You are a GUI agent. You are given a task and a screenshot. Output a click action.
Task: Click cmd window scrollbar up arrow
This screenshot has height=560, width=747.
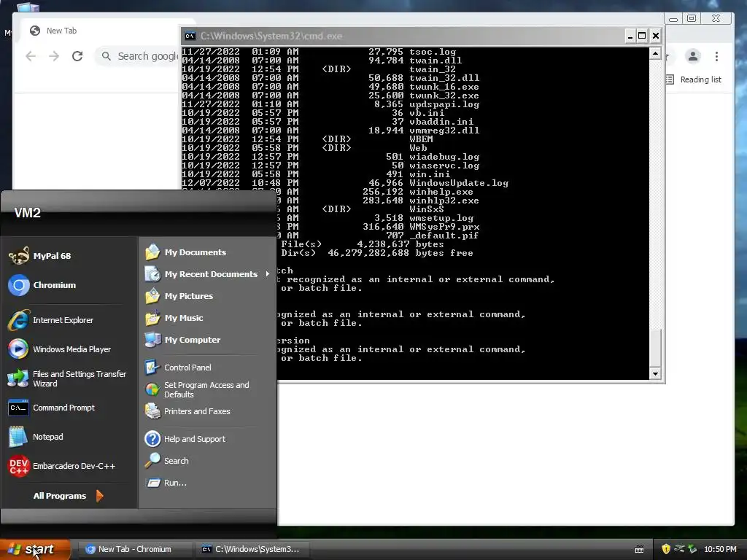pos(656,53)
